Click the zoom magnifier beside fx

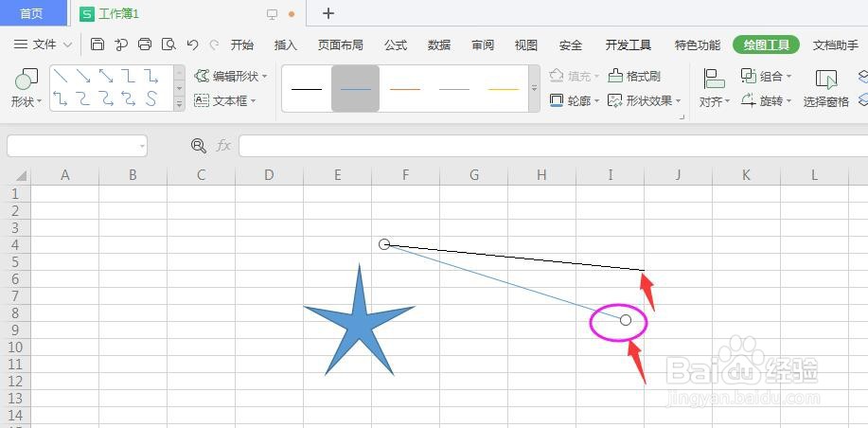click(x=198, y=146)
